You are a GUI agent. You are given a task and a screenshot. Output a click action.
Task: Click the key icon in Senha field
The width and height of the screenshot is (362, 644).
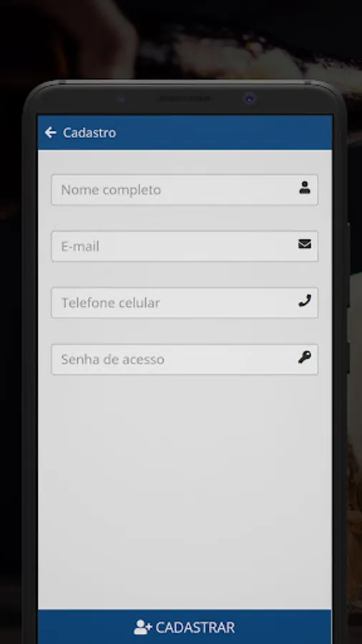(305, 357)
